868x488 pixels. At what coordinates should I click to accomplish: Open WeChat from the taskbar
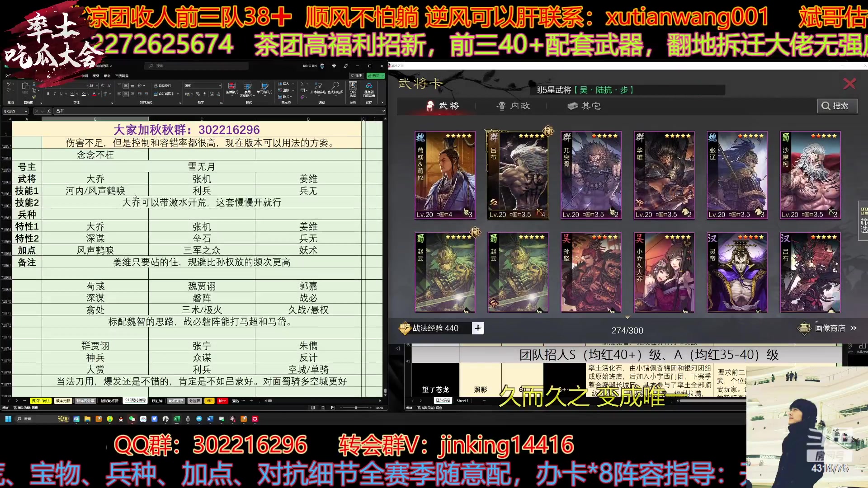[132, 419]
